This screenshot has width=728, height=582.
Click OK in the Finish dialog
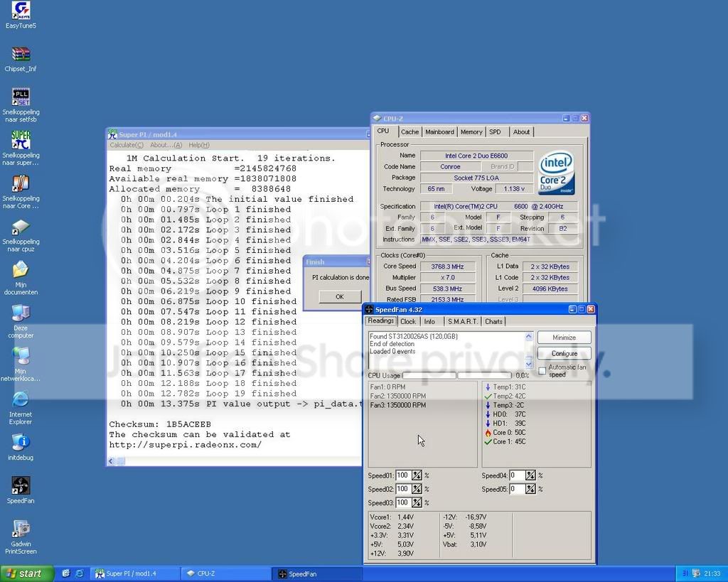[x=340, y=296]
